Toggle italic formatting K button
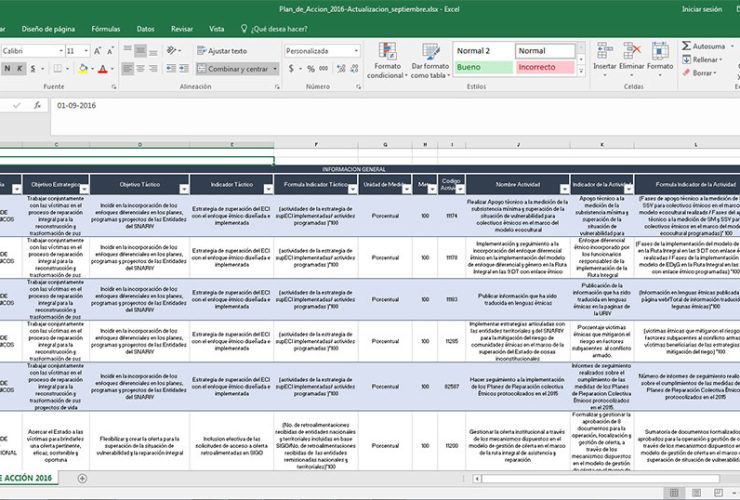 (19, 69)
